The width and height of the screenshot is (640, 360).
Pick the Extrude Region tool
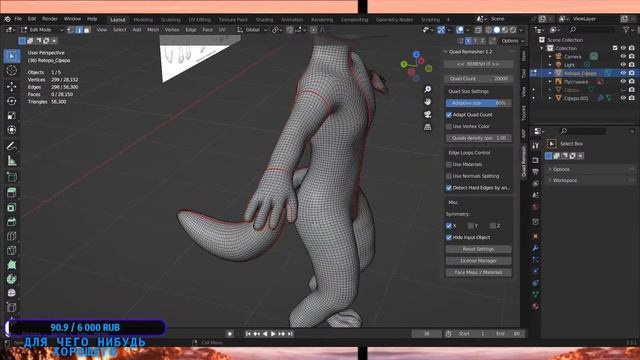click(x=12, y=192)
